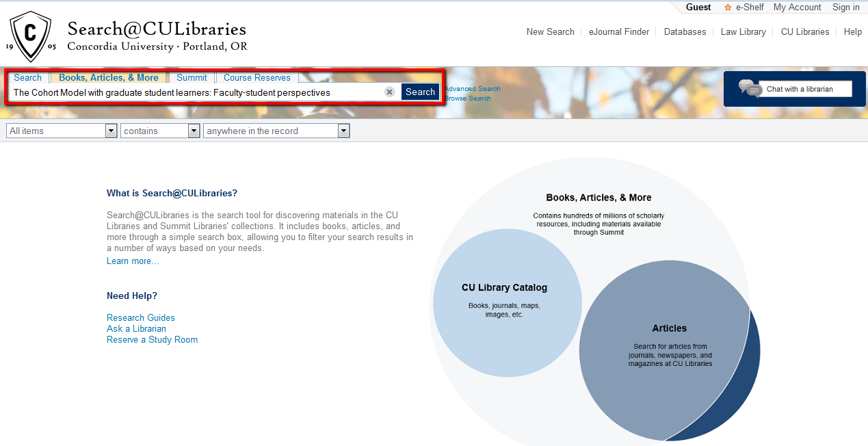
Task: Click the e-Shelf star icon
Action: coord(728,8)
